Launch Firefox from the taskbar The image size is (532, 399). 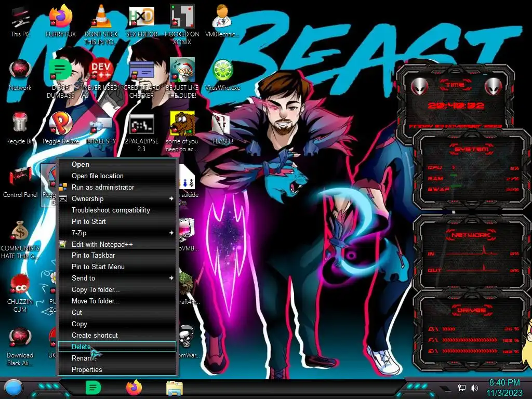tap(134, 388)
